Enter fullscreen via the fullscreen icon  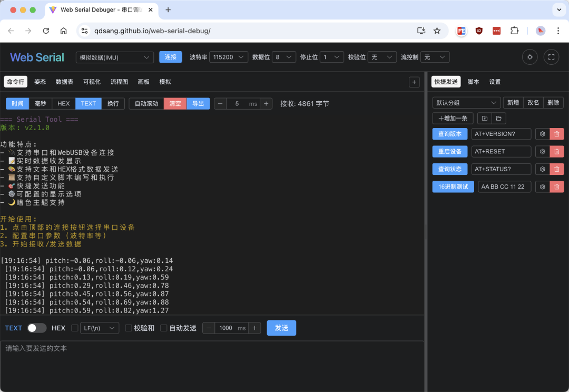[551, 57]
